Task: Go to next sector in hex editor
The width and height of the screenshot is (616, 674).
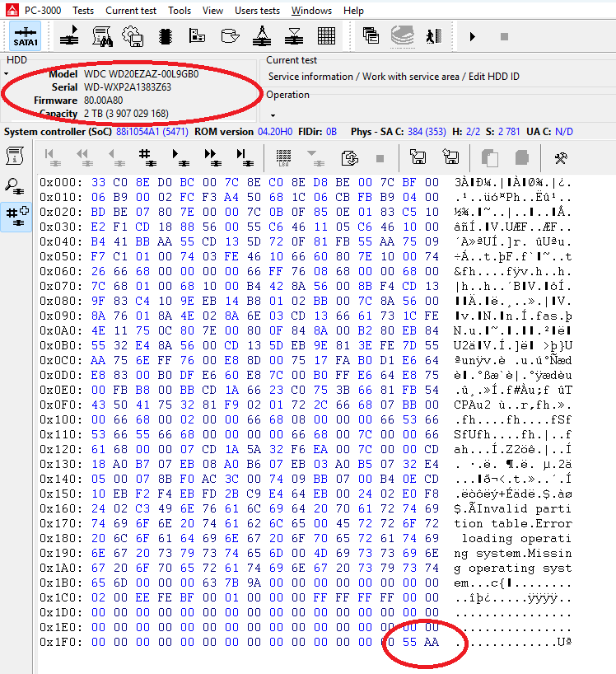Action: (178, 157)
